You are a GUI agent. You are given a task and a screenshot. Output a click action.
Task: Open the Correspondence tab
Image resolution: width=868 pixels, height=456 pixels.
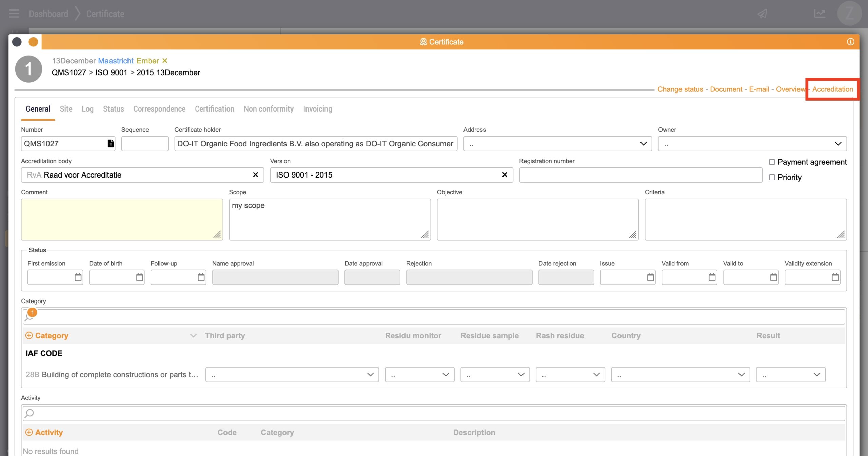(x=159, y=109)
